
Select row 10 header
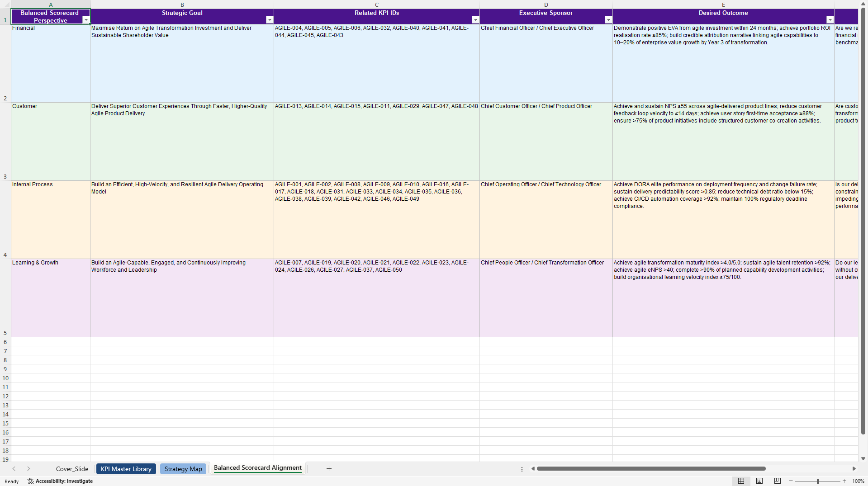point(5,378)
